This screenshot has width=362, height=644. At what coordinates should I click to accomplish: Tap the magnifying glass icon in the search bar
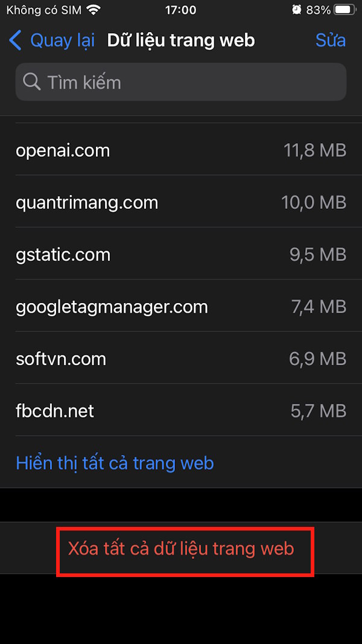(31, 82)
